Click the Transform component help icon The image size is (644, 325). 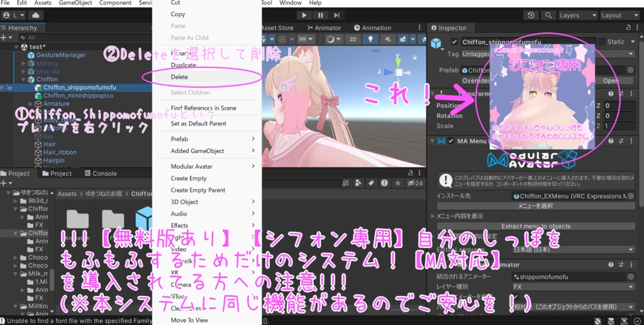pyautogui.click(x=611, y=94)
